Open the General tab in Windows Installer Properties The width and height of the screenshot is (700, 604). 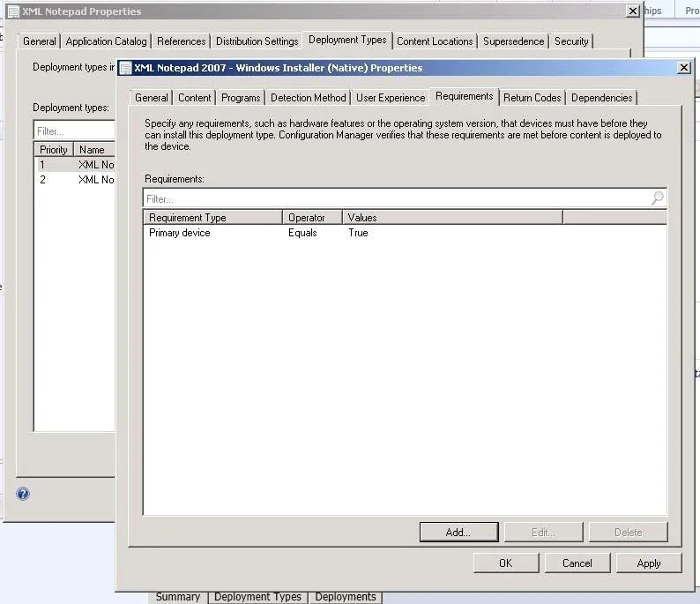(x=152, y=98)
